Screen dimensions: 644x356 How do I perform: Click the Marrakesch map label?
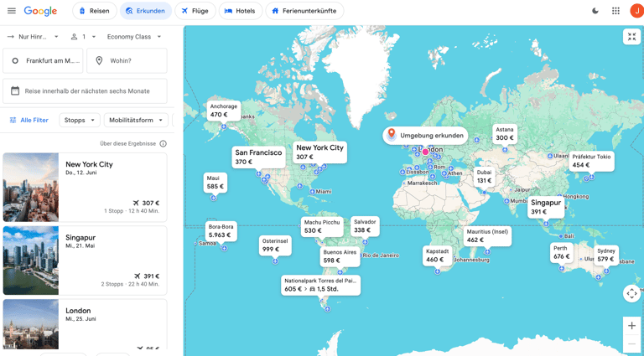point(422,183)
